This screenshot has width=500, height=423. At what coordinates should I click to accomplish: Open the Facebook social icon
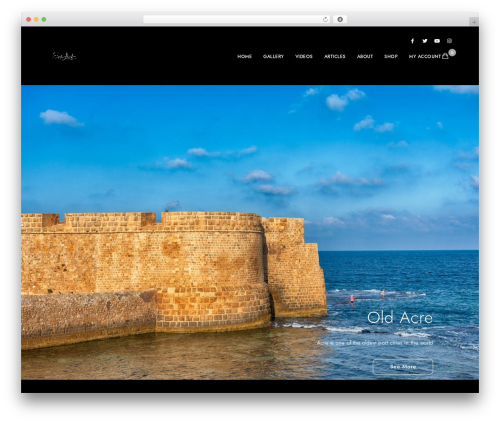(412, 41)
